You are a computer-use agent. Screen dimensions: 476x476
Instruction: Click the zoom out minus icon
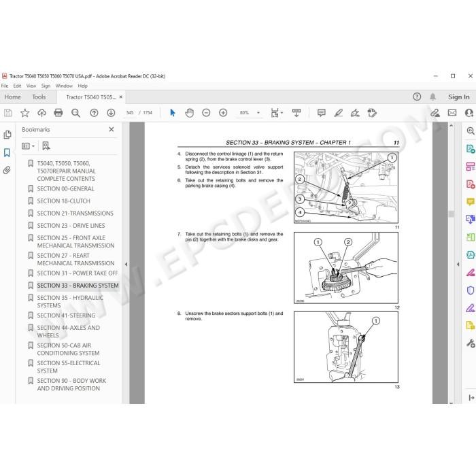[206, 113]
